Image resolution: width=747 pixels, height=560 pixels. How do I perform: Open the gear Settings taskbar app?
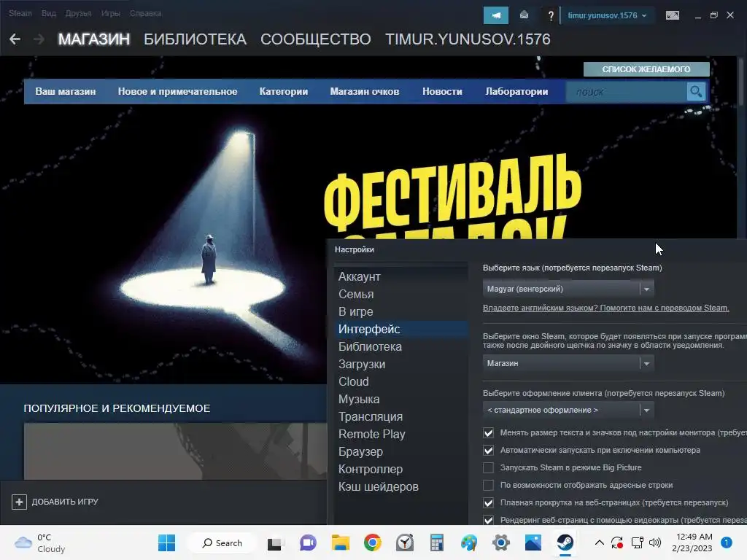click(x=500, y=542)
